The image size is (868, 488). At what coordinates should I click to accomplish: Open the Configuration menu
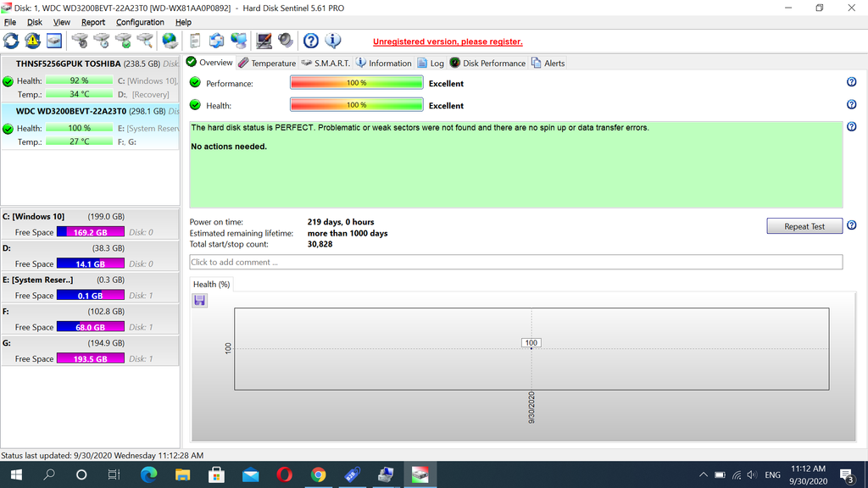click(x=140, y=22)
